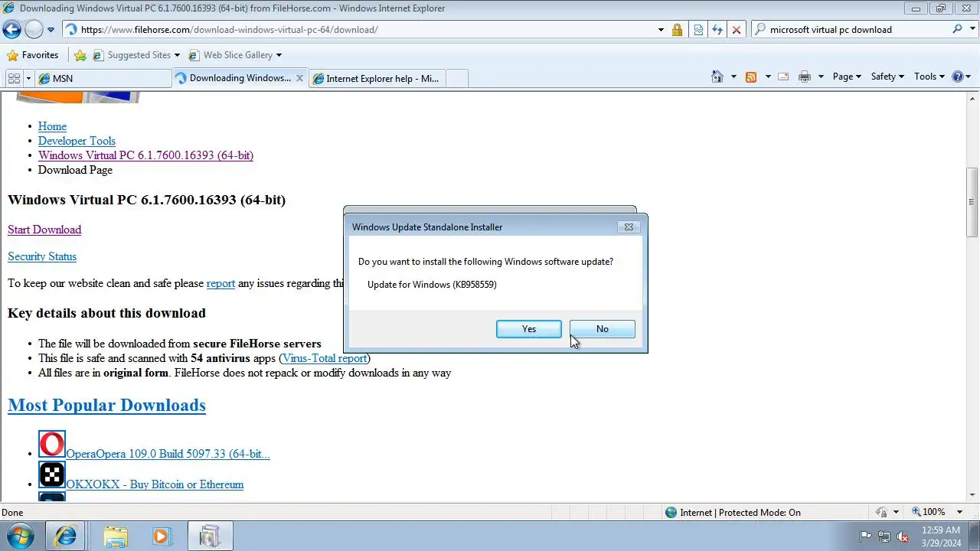The height and width of the screenshot is (551, 980).
Task: Expand the address bar URL dropdown
Action: [661, 30]
